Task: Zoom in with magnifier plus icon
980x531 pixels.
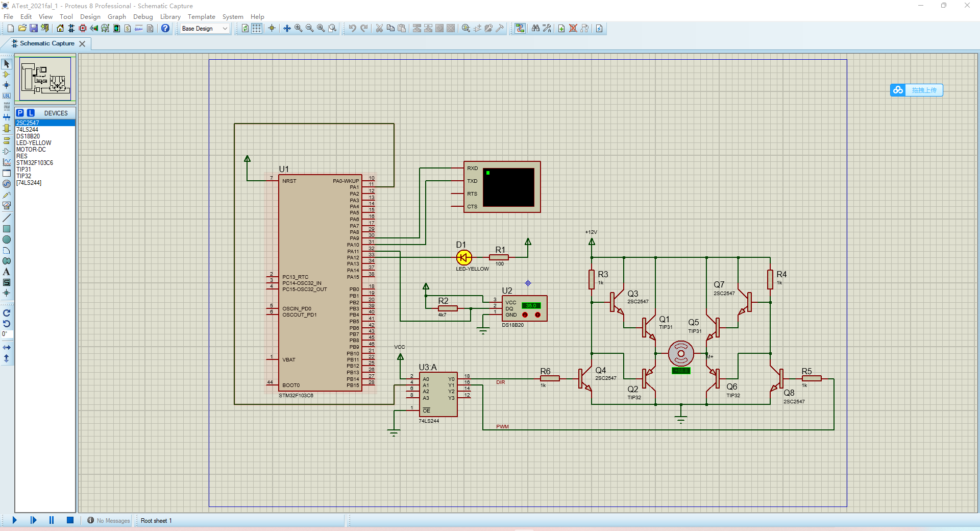Action: point(298,29)
